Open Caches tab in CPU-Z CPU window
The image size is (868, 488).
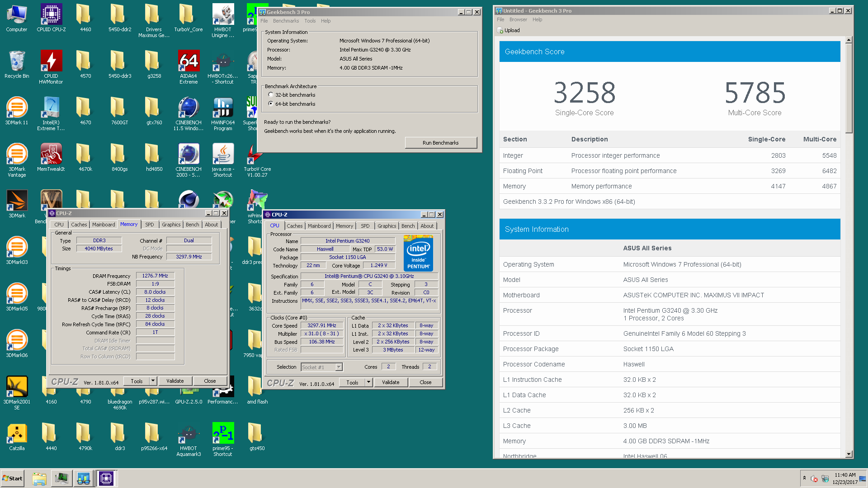point(295,226)
